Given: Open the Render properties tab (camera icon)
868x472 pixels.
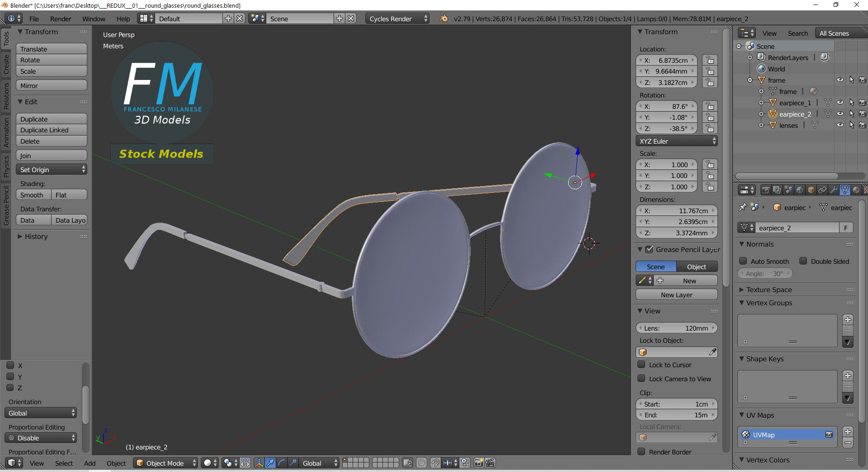Looking at the screenshot, I should (x=765, y=190).
